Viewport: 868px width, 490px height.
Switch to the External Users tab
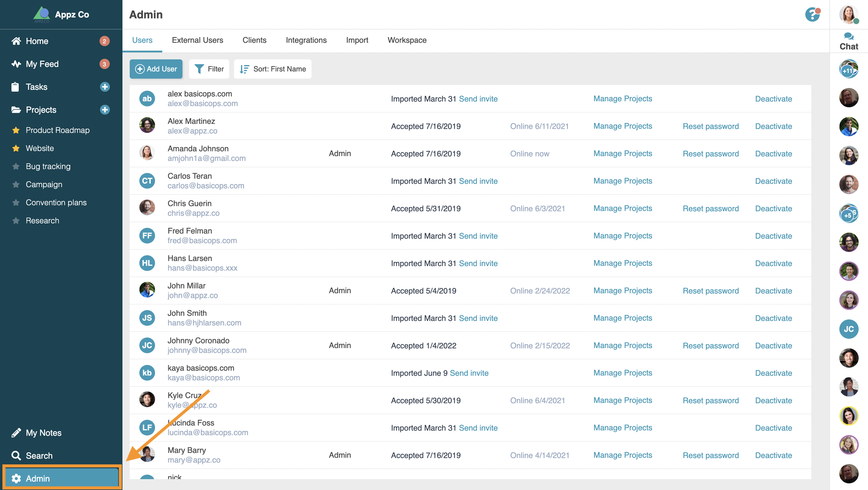pyautogui.click(x=198, y=40)
